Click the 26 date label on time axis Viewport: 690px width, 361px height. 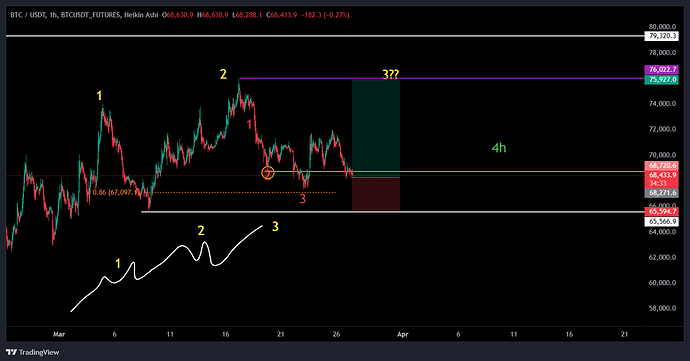click(336, 334)
